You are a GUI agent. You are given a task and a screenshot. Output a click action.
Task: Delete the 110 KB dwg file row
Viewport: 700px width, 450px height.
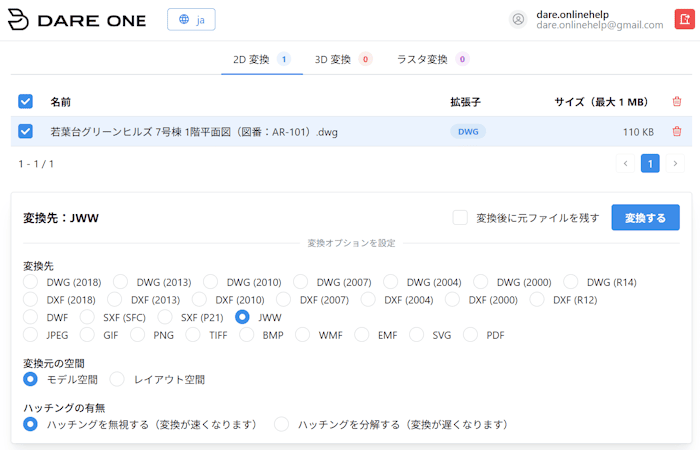pyautogui.click(x=676, y=132)
